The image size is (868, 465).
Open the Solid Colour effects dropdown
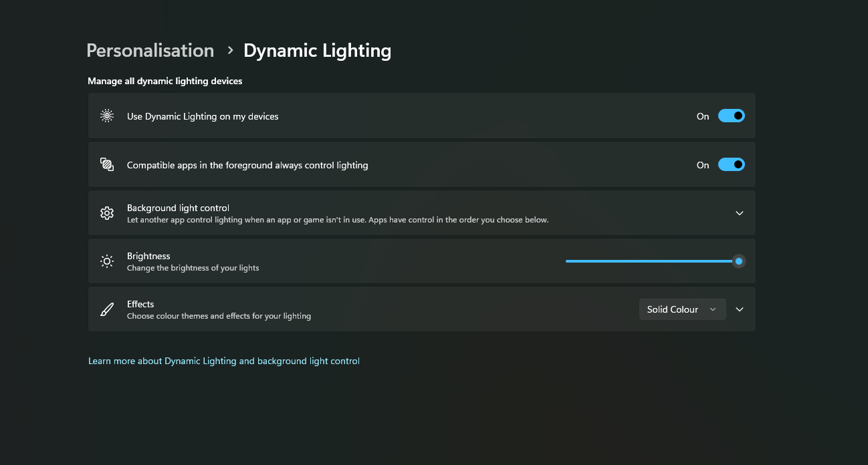(x=682, y=309)
